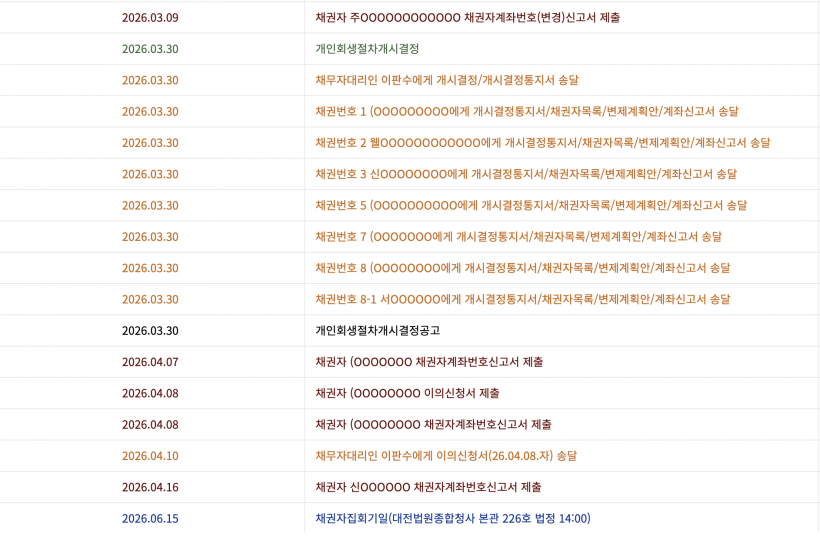Click the 2026.04.07 채권자계좌번호신고서 제출 entry
820x547 pixels.
tap(429, 362)
